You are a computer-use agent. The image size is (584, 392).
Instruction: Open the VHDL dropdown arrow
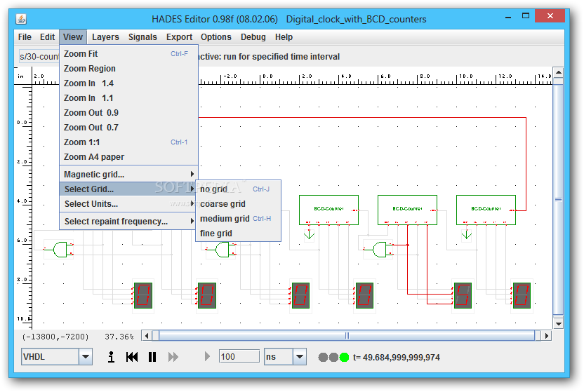[x=86, y=357]
